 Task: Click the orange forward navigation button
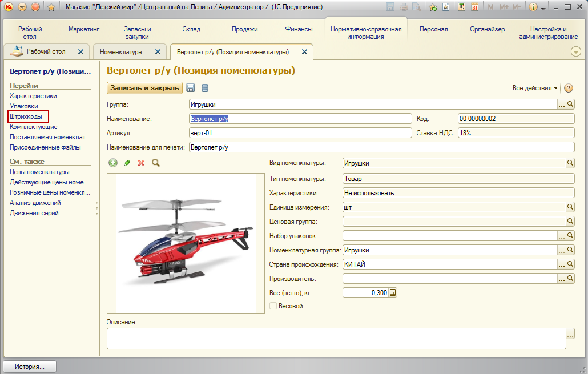point(35,7)
